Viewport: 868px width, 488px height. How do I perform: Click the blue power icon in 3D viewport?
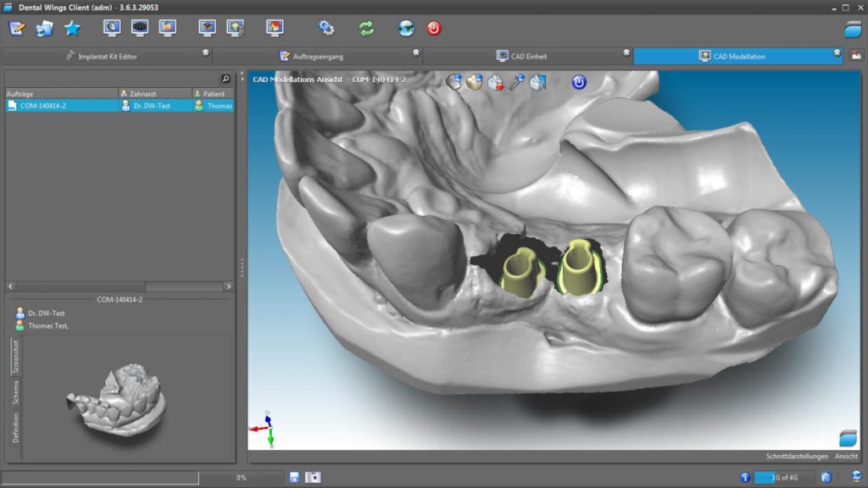(579, 82)
